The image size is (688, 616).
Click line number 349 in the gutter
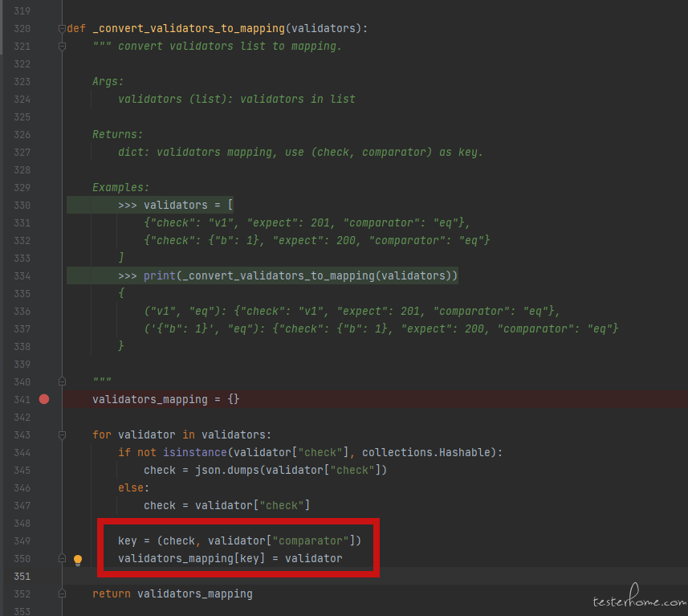22,541
